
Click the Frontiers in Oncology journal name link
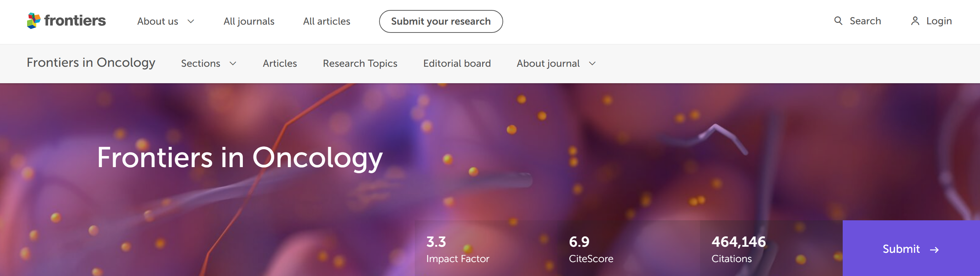pos(91,62)
